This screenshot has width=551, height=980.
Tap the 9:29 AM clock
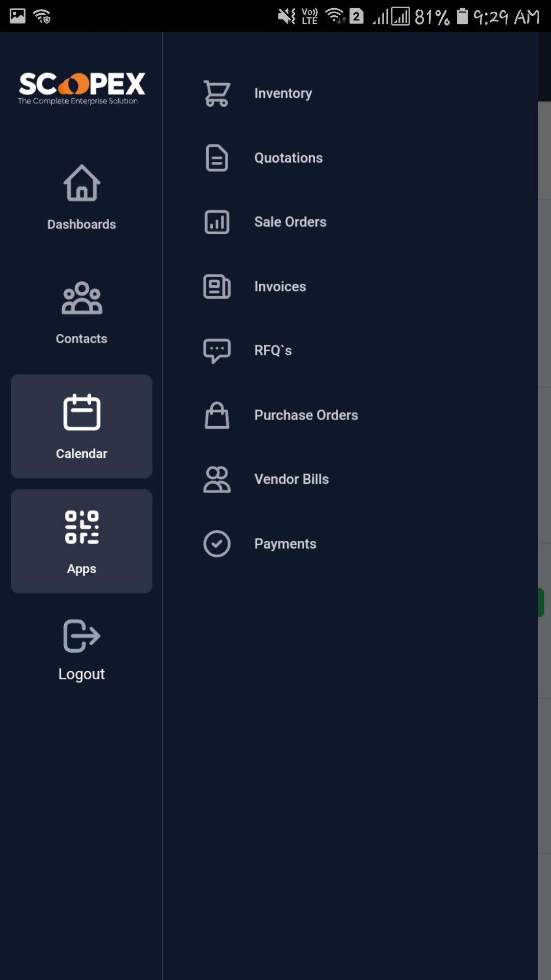click(507, 17)
